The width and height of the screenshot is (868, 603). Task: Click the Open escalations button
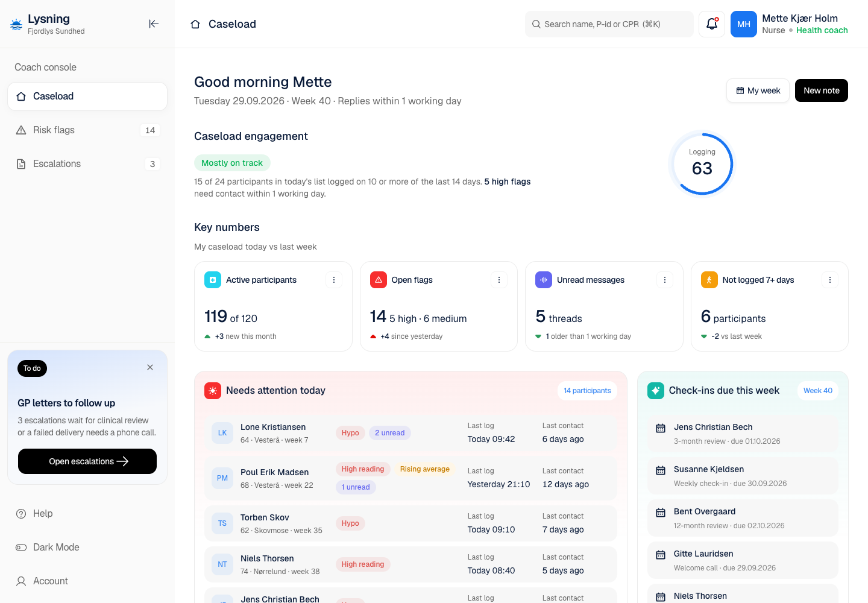[x=87, y=461]
